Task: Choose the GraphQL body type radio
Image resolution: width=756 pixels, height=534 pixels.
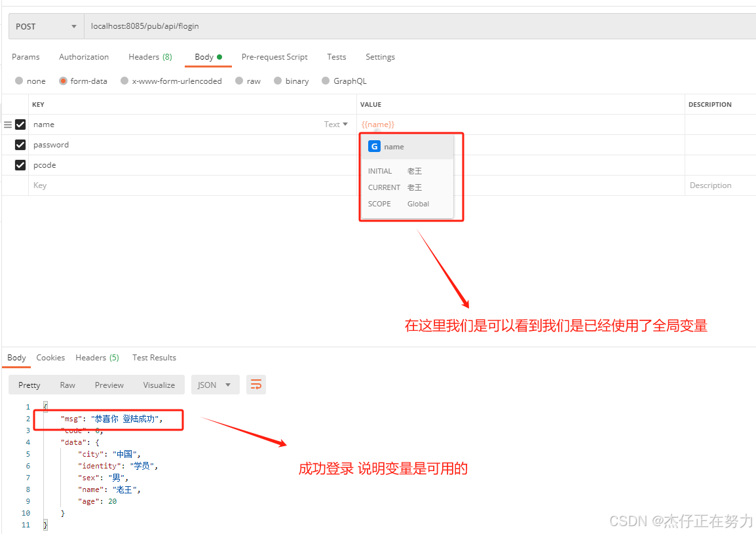Action: (x=326, y=81)
